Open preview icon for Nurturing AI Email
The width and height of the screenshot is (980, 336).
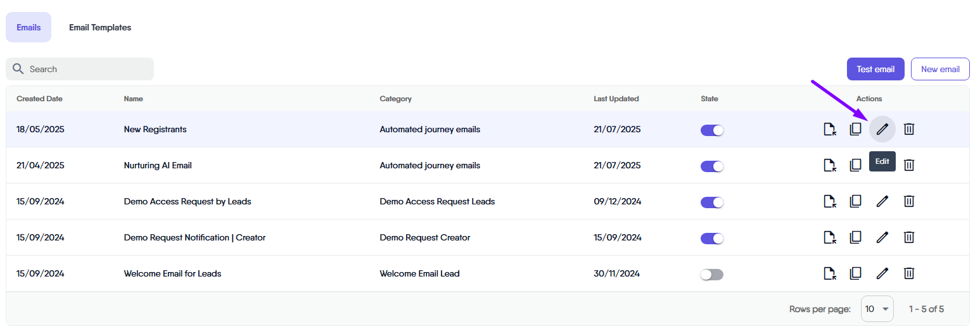coord(829,165)
